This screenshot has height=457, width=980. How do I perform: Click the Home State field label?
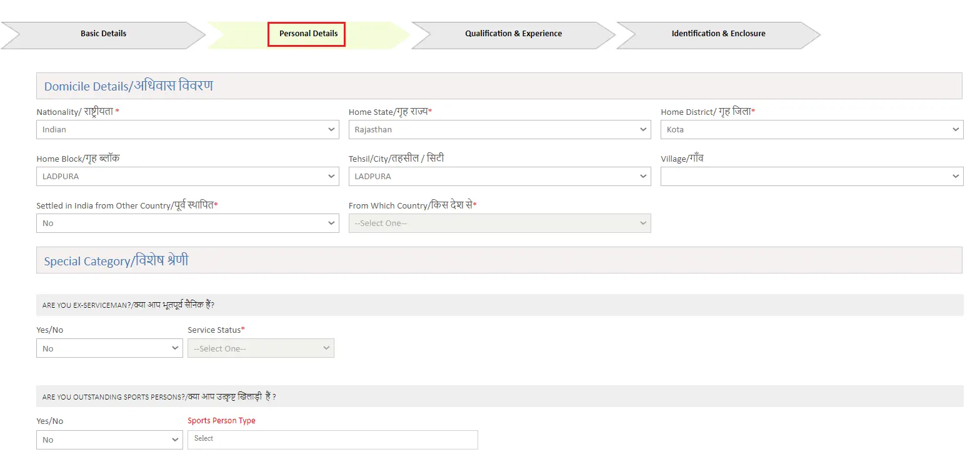pos(390,111)
